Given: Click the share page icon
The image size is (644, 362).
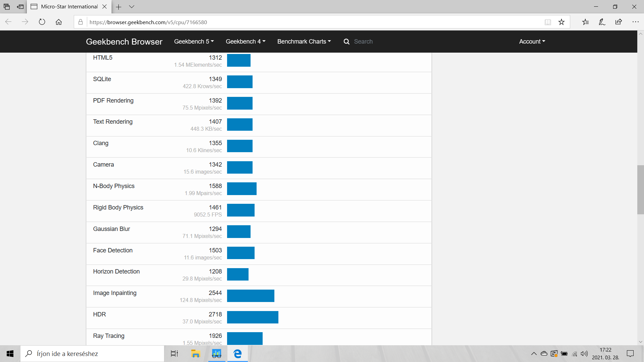Looking at the screenshot, I should [619, 22].
